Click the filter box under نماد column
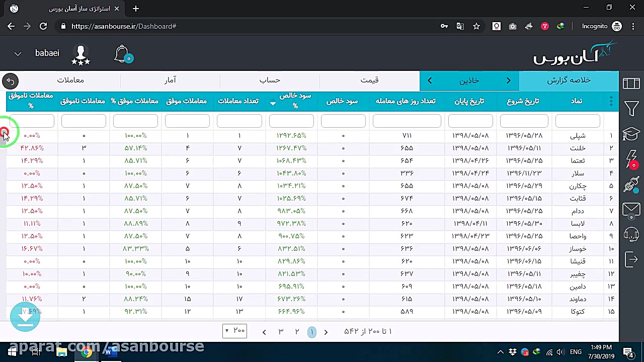Image resolution: width=644 pixels, height=362 pixels. coord(578,121)
